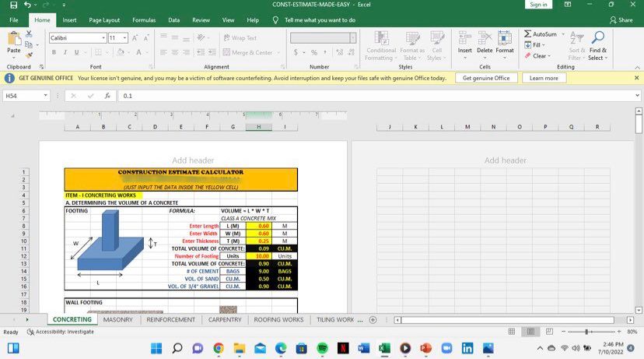Open Find & Select menu
Screen dimensions: 644x359
(597, 46)
